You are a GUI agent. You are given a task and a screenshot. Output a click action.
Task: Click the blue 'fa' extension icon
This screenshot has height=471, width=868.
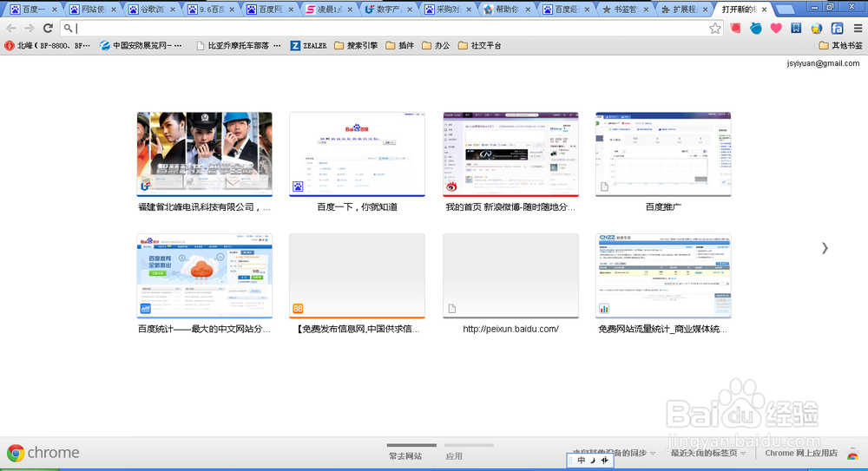coord(837,28)
